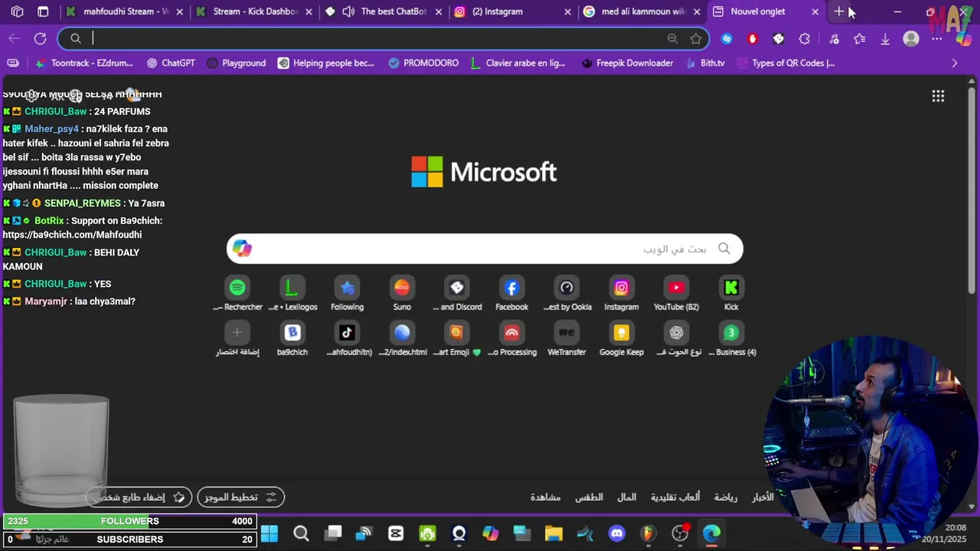The height and width of the screenshot is (551, 980).
Task: Open the Google Keep shortcut
Action: [x=621, y=339]
